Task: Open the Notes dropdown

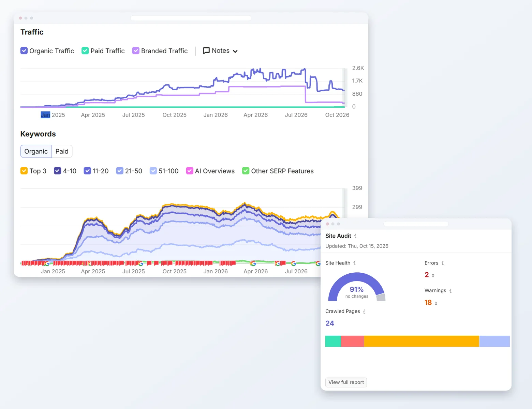Action: [220, 51]
